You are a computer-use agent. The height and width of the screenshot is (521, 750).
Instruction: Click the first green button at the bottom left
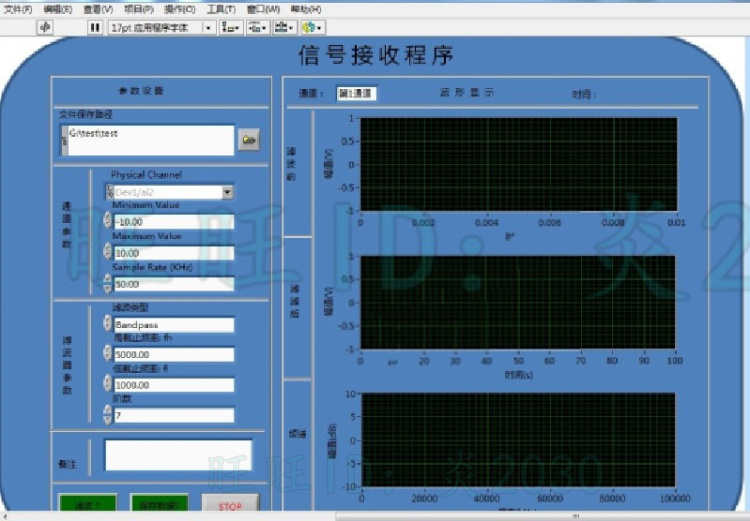pyautogui.click(x=88, y=505)
